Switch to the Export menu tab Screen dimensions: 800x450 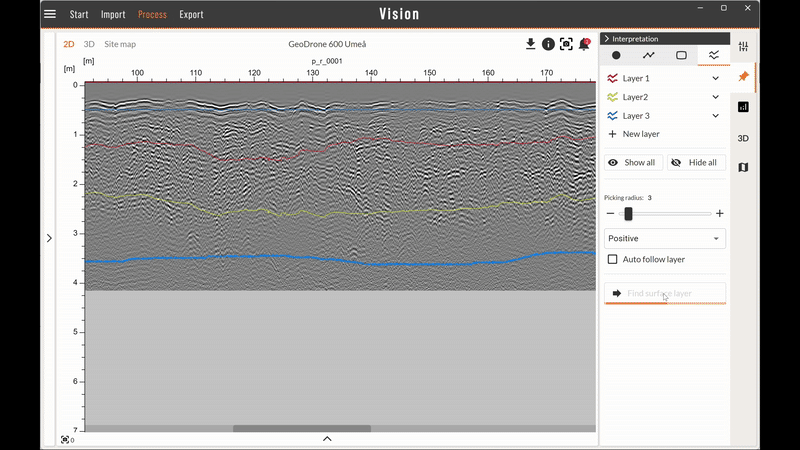[191, 15]
